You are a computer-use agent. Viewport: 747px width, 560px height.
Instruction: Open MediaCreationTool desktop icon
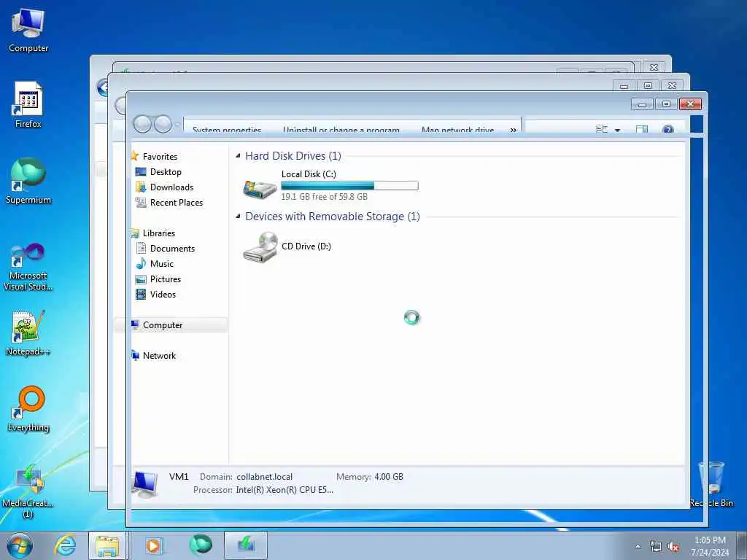(x=28, y=491)
